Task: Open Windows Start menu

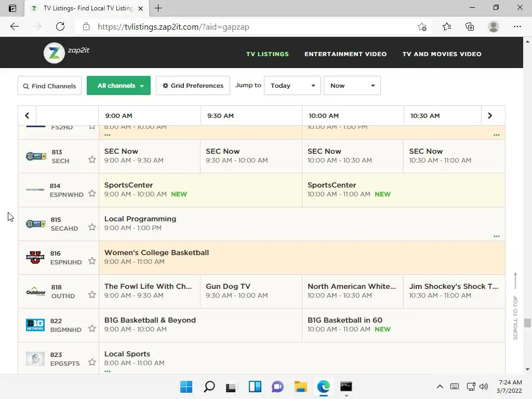Action: pyautogui.click(x=186, y=387)
